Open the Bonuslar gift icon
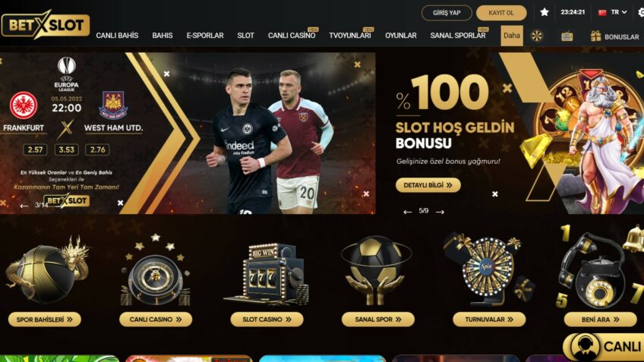The image size is (644, 362). click(595, 36)
